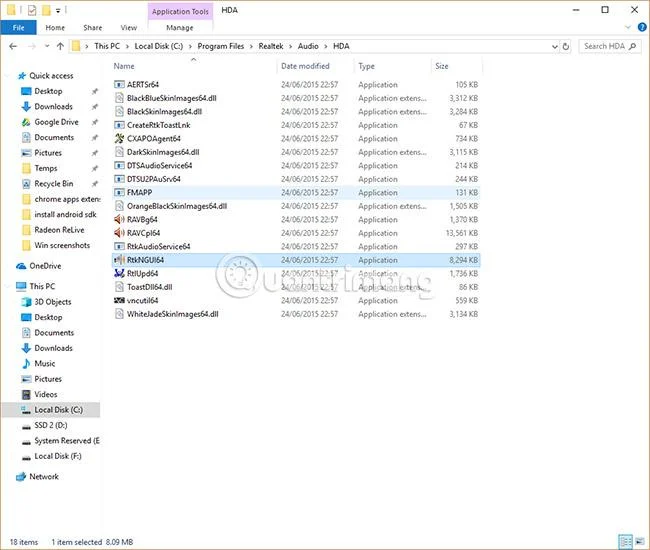Click the Program Files breadcrumb segment
The width and height of the screenshot is (650, 550).
[221, 46]
